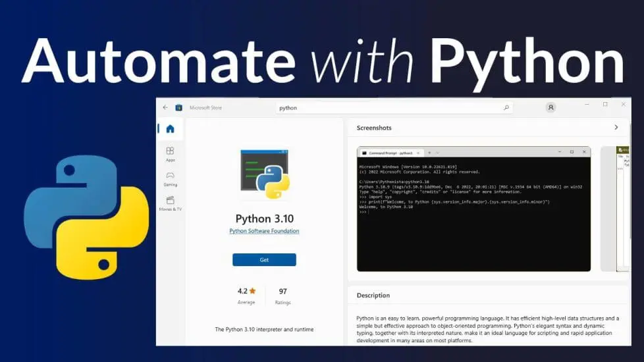The height and width of the screenshot is (362, 644).
Task: Click the Microsoft Store bag icon
Action: tap(178, 107)
